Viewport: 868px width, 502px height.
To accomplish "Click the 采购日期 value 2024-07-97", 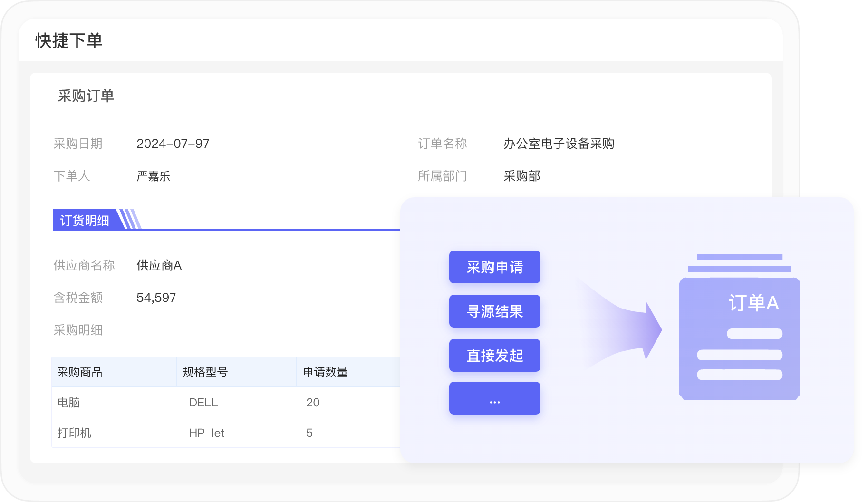I will (173, 144).
